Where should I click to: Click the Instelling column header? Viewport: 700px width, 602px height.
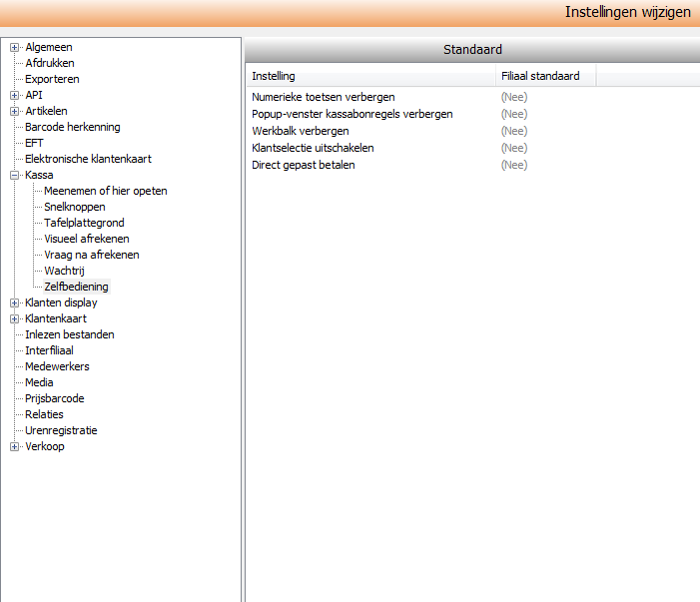click(370, 76)
